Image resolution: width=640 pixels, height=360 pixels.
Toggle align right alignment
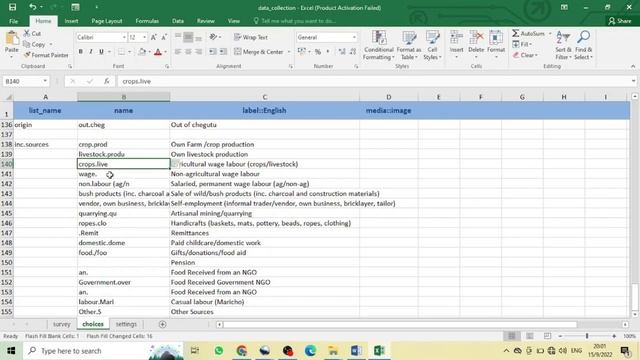click(198, 52)
